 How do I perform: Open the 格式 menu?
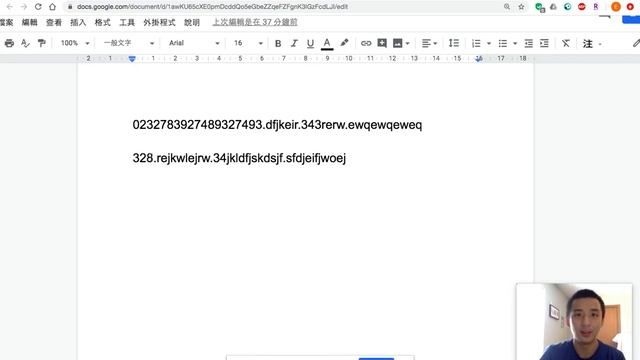pyautogui.click(x=102, y=22)
